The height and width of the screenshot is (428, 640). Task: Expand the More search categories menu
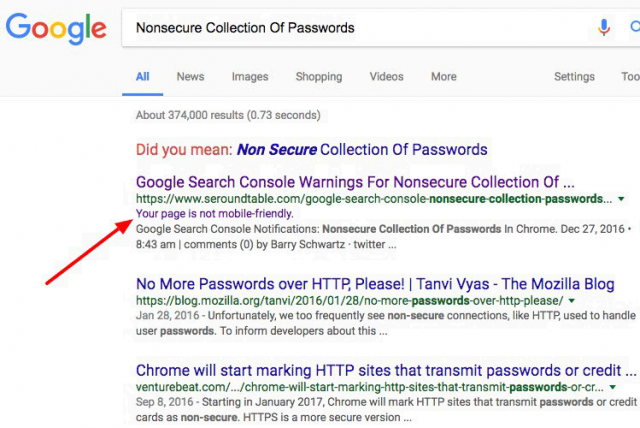443,77
